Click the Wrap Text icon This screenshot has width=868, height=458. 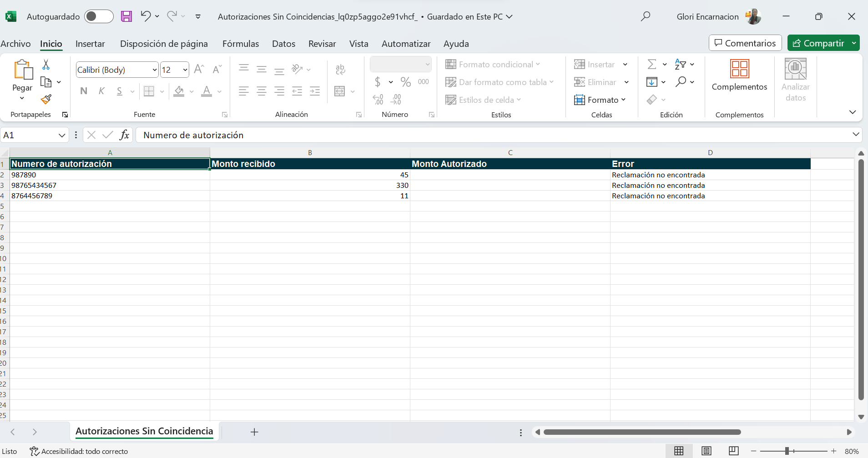point(340,70)
